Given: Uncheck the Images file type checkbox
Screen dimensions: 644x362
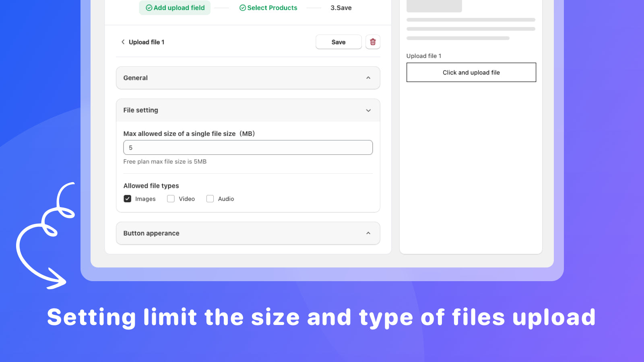Looking at the screenshot, I should click(127, 198).
